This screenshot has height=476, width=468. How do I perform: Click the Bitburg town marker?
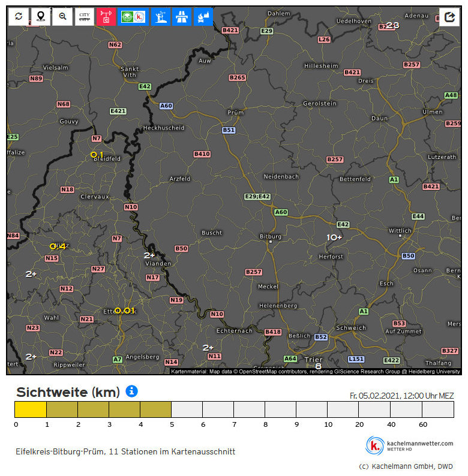pos(270,242)
